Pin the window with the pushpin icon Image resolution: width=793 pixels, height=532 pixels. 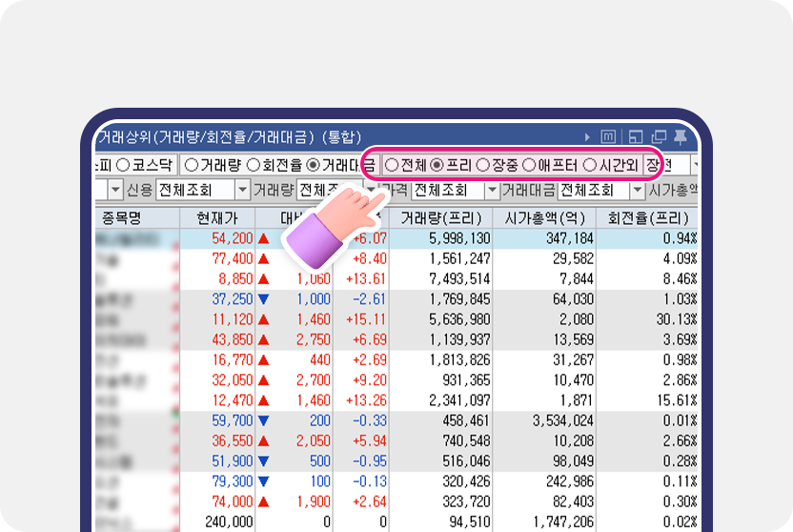tap(680, 137)
